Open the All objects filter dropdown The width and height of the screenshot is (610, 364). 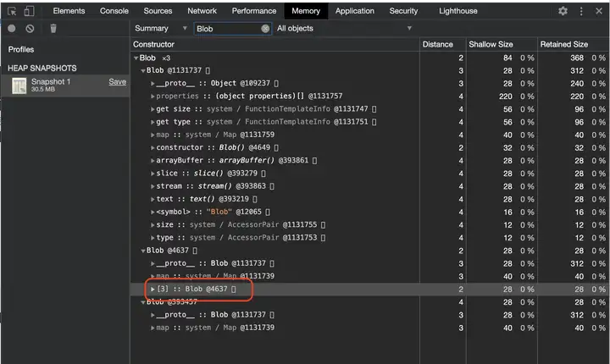coord(344,29)
